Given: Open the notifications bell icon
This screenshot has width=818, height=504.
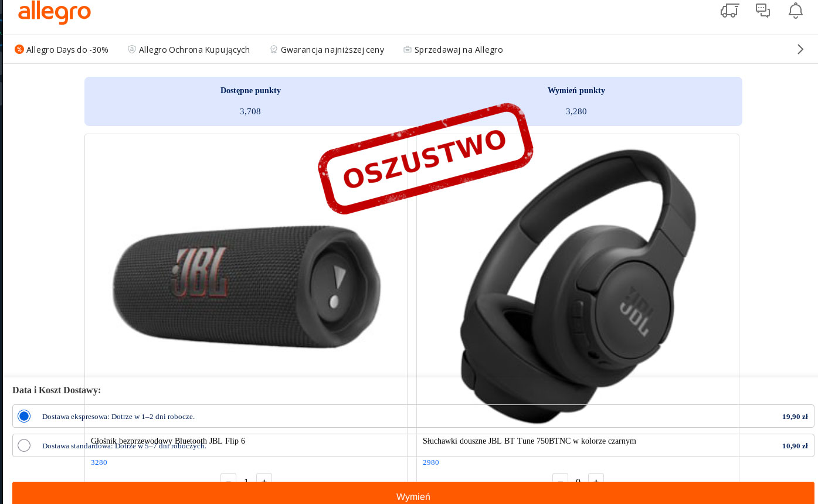Looking at the screenshot, I should pos(796,11).
